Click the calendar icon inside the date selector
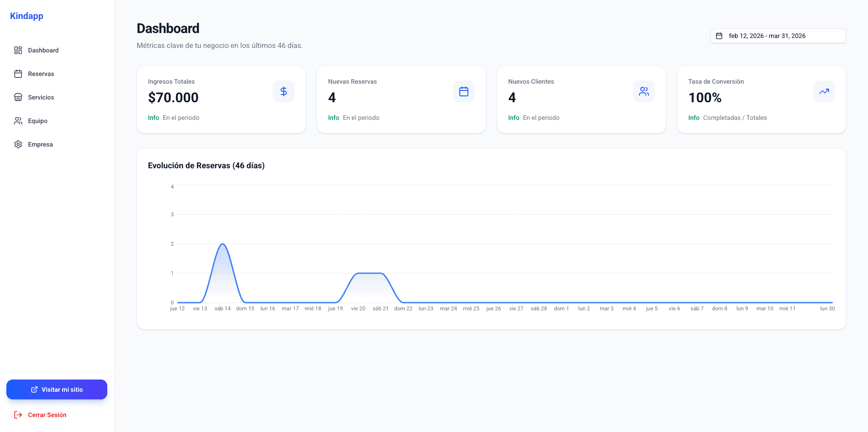868x432 pixels. [x=719, y=36]
